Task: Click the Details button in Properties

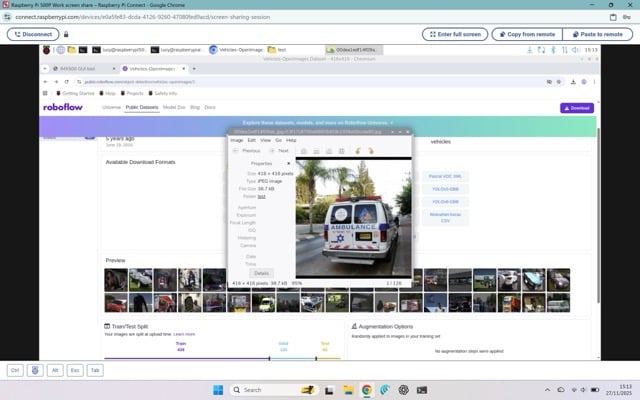Action: [261, 272]
